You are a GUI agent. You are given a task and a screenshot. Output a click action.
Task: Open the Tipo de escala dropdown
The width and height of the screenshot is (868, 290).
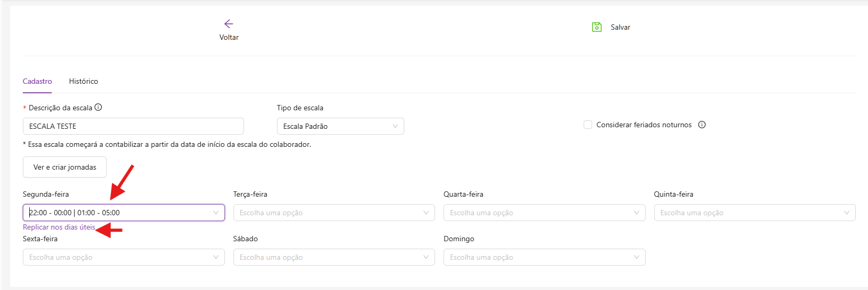pos(340,126)
